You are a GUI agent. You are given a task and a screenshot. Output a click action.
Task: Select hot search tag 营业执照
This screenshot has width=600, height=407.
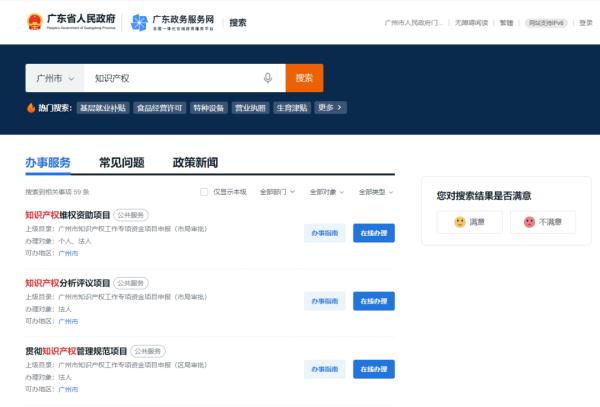[250, 108]
